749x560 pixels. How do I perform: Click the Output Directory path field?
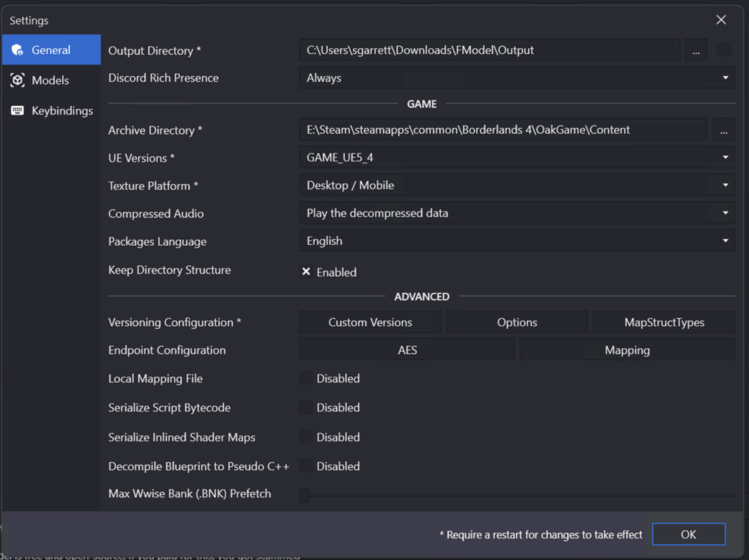click(x=489, y=50)
